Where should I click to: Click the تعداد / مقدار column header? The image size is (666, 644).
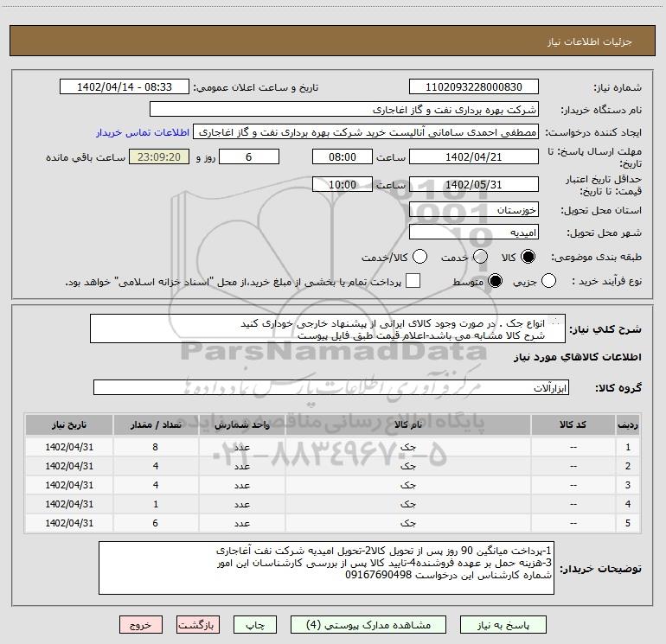pyautogui.click(x=156, y=424)
